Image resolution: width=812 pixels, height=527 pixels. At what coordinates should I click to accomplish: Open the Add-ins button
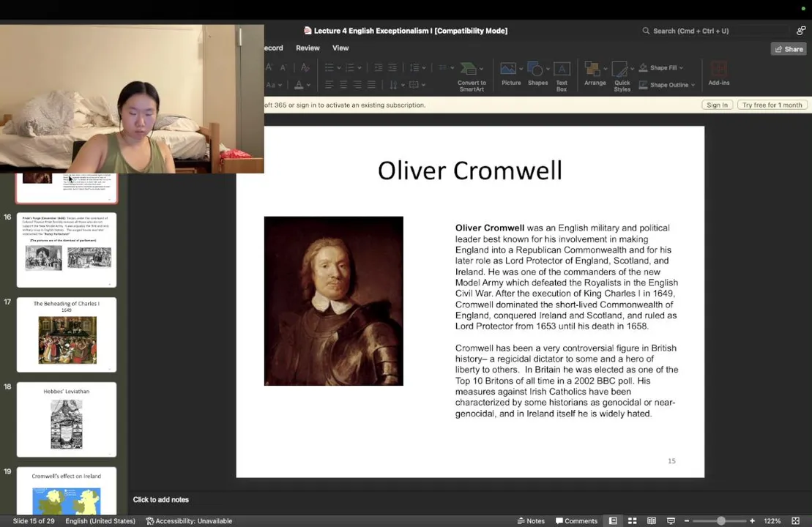pyautogui.click(x=719, y=73)
